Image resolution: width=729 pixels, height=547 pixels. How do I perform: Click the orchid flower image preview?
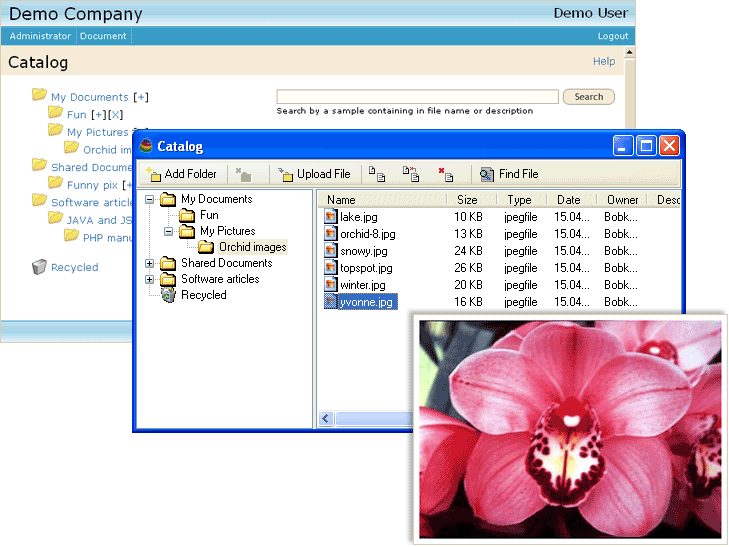click(570, 429)
